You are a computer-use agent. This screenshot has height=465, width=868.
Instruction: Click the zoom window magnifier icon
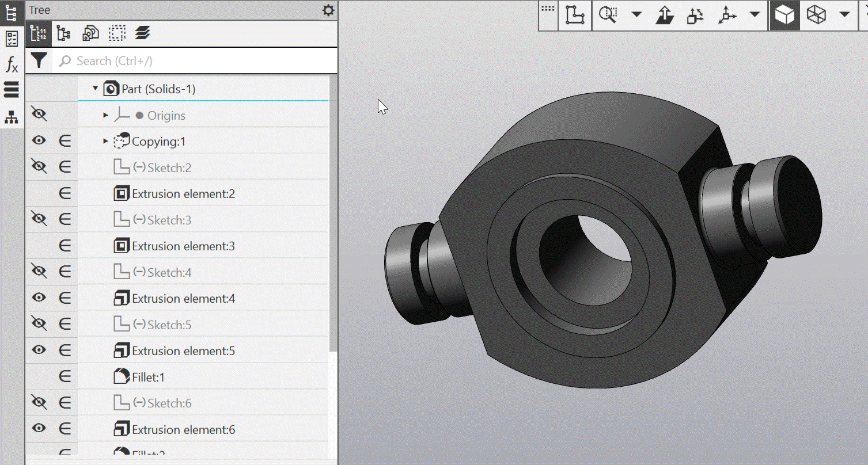[x=608, y=16]
